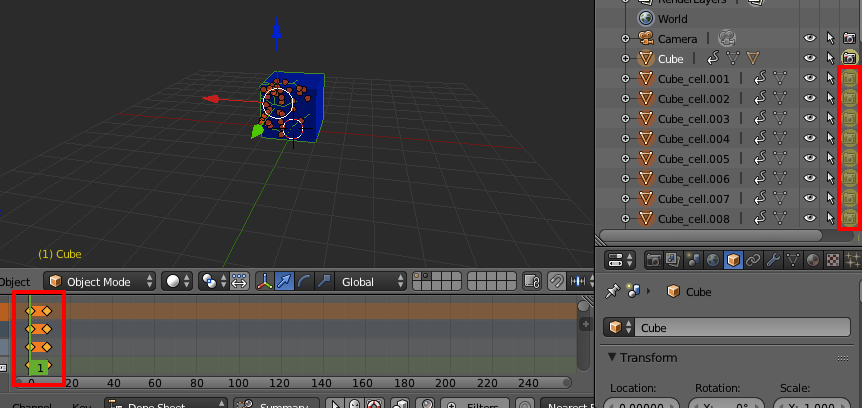Hide Camera with its eye icon
The image size is (862, 408).
810,38
